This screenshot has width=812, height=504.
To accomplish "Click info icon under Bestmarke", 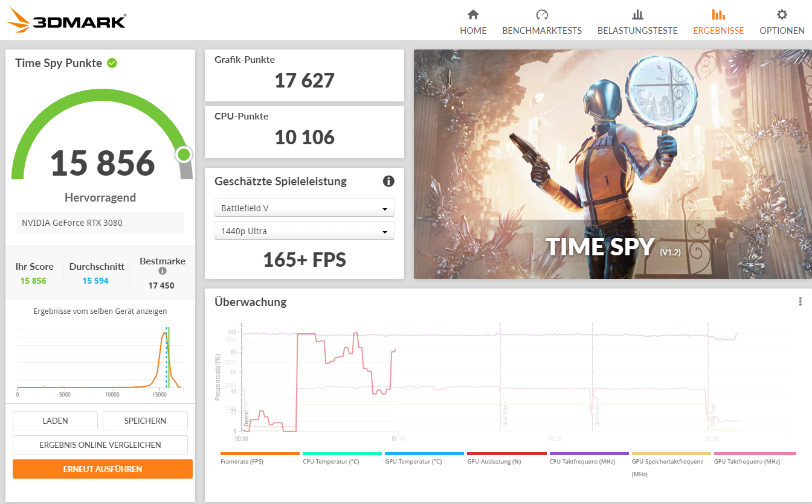I will (163, 272).
